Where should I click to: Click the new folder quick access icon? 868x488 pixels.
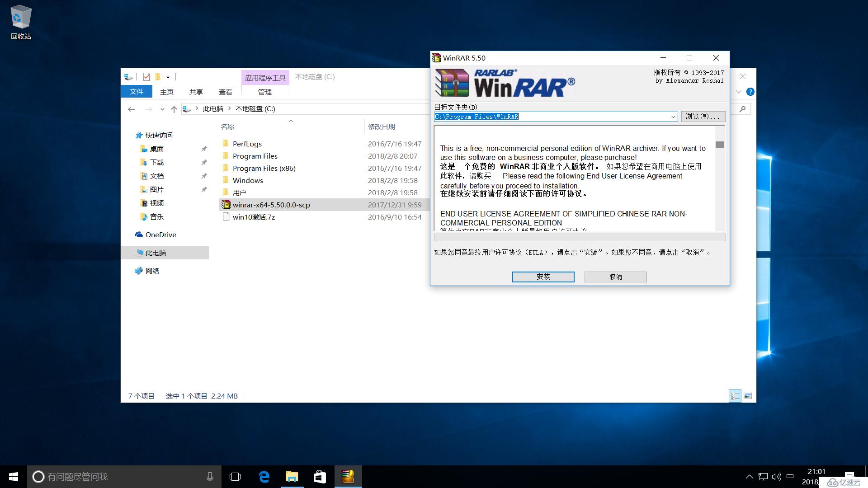158,77
